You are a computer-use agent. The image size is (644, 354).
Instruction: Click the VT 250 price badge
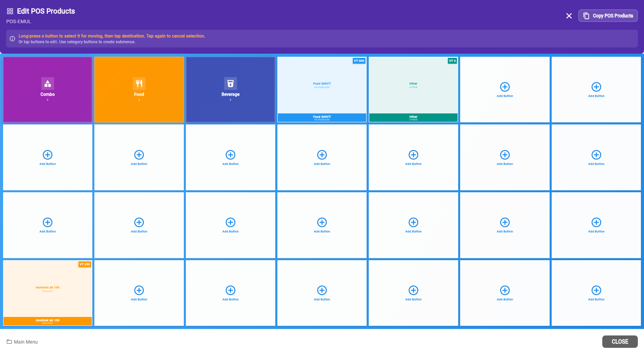point(85,264)
